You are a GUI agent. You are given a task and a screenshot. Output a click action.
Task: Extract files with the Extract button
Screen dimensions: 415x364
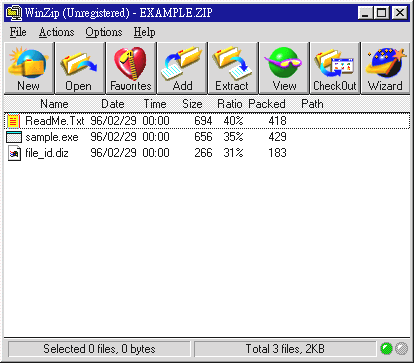233,68
